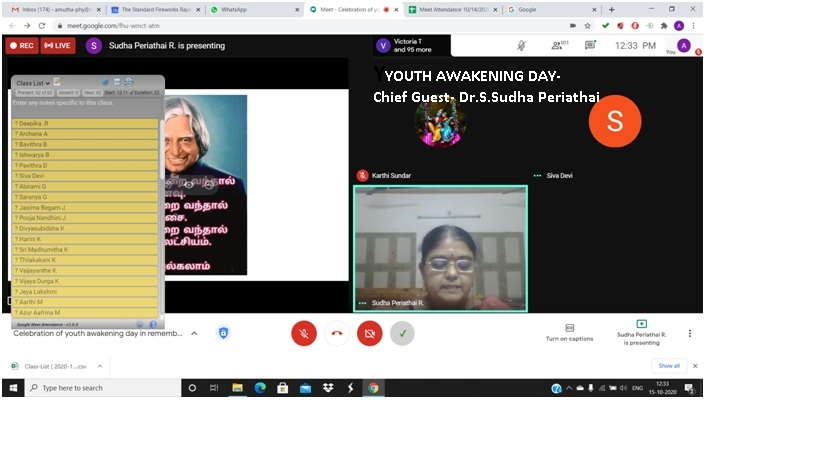Select 'Jasima Begam J' in class list
This screenshot has width=819, height=460.
point(85,208)
